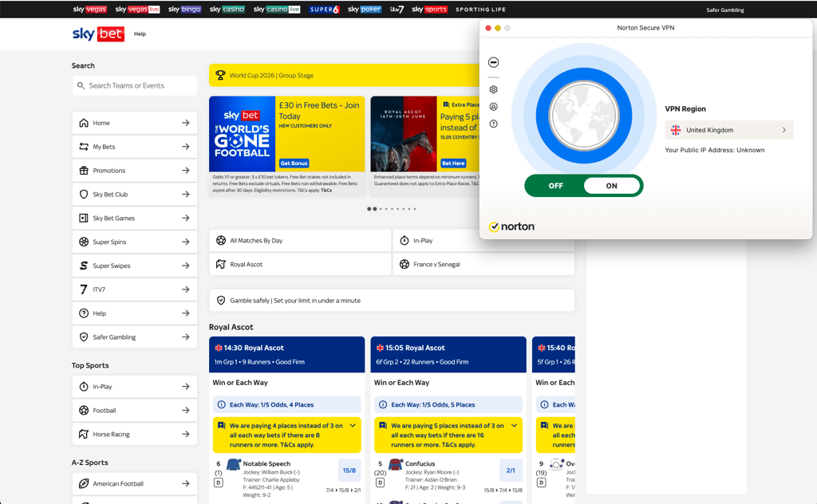Click the arrow next to Super Spins
This screenshot has width=817, height=504.
coord(185,242)
